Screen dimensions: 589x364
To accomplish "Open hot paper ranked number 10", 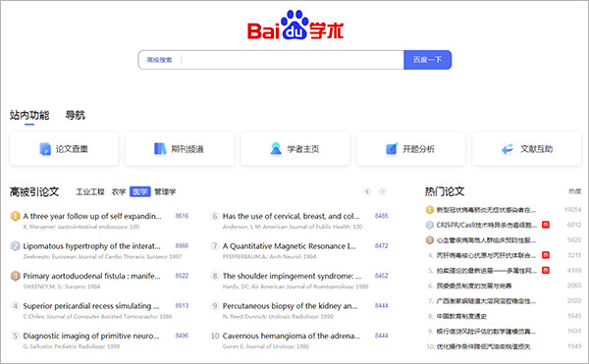I will (x=483, y=346).
